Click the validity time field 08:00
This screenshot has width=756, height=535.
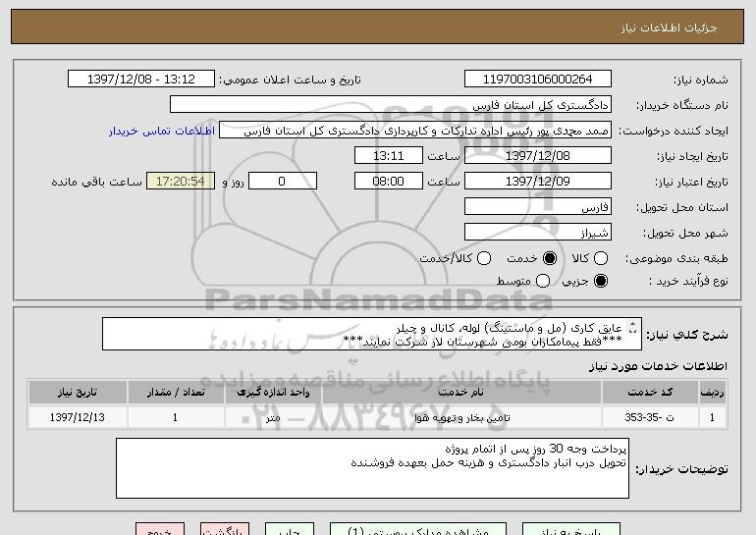pos(389,182)
